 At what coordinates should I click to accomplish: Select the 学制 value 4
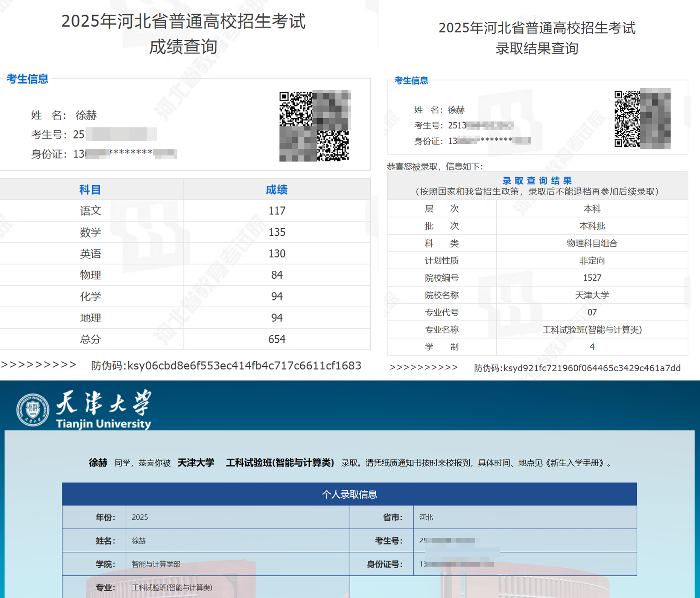592,347
